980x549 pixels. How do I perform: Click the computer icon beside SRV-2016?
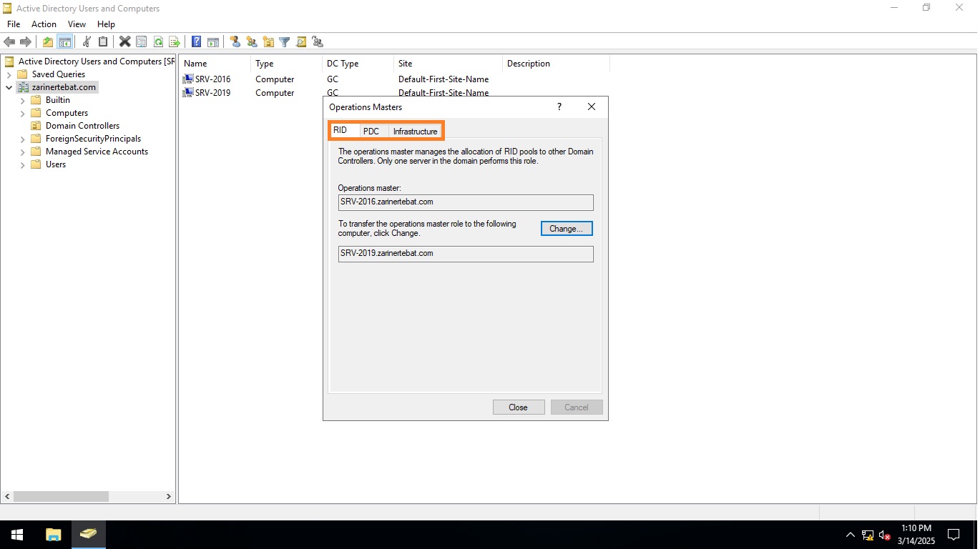point(188,79)
